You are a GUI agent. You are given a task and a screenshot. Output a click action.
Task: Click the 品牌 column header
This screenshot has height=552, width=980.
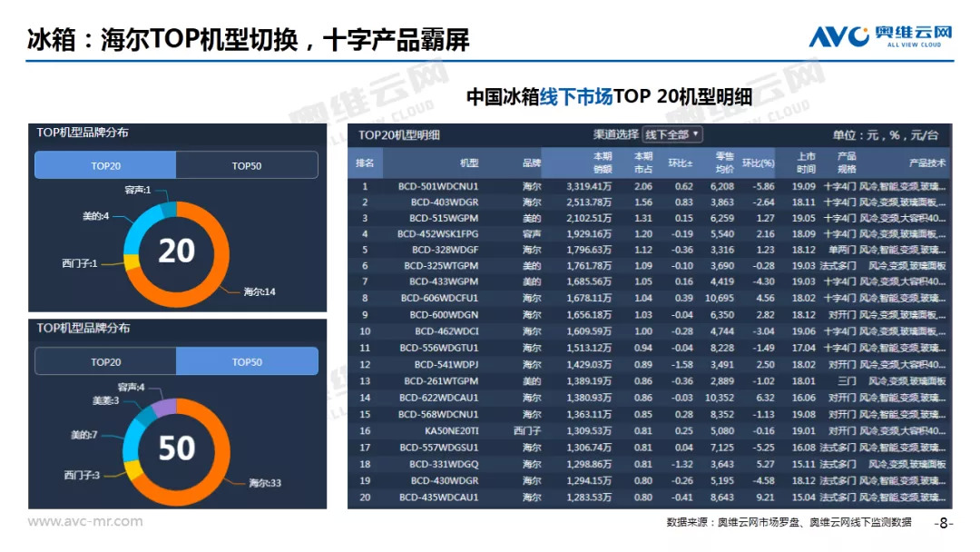531,163
